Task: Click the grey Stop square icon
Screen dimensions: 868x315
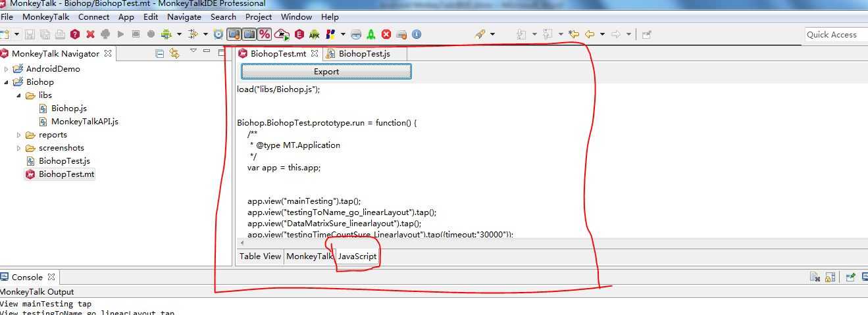Action: coord(136,34)
